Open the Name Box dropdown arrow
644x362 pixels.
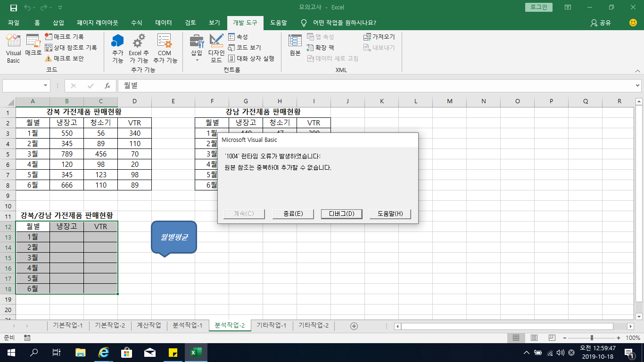pos(46,86)
